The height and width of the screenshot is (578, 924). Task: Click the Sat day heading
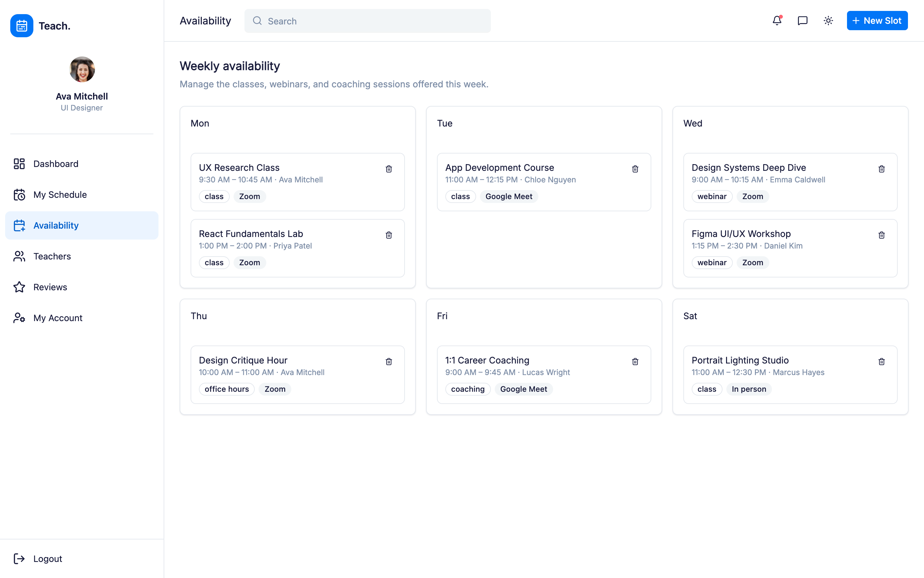pos(690,316)
